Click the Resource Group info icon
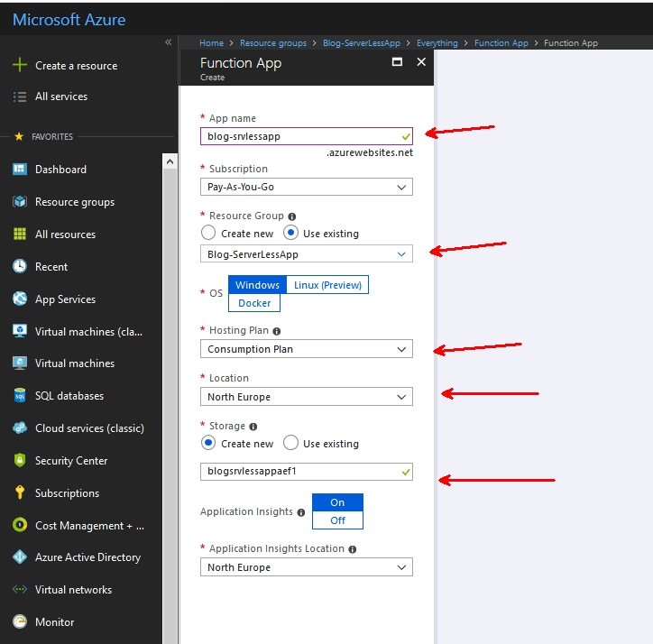The height and width of the screenshot is (644, 653). tap(292, 216)
